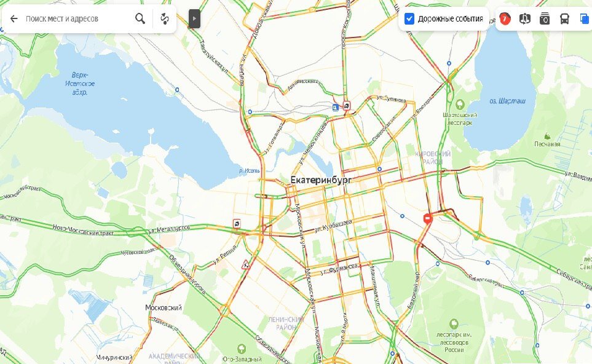
Task: Click the accident marker near the railway station
Action: 346,105
